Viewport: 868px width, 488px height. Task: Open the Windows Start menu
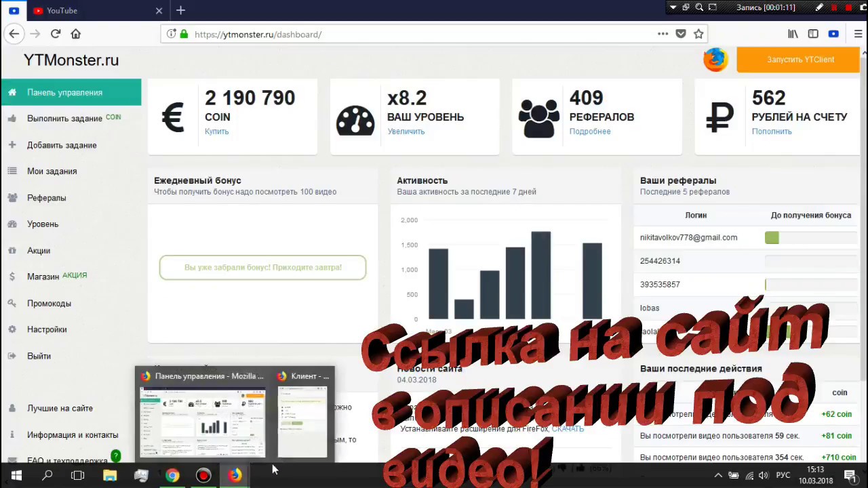16,476
